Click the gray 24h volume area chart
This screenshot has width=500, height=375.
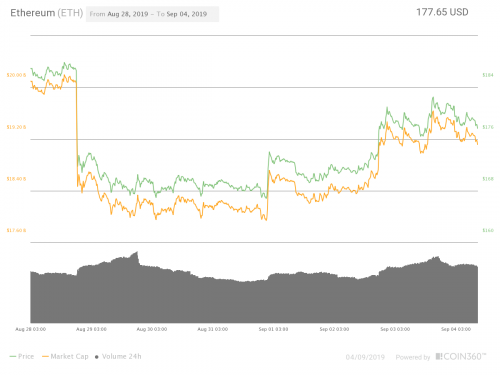tap(254, 297)
